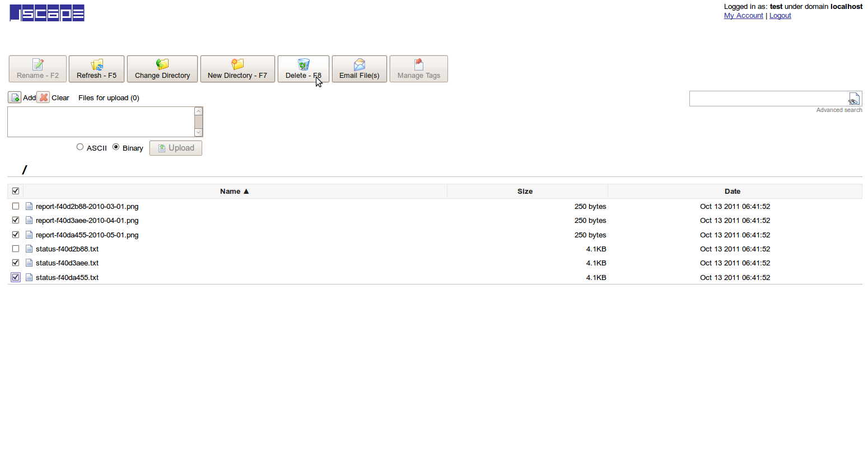Open Manage Tags
This screenshot has height=457, width=868.
(x=418, y=68)
